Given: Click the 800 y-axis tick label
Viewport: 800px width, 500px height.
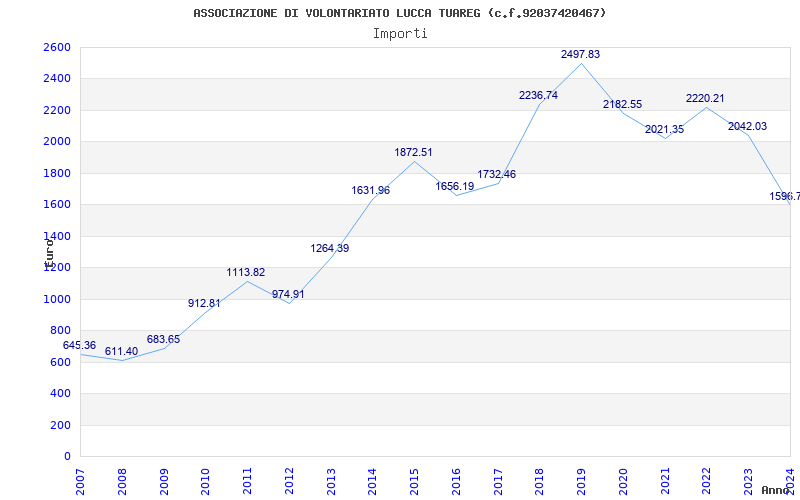Looking at the screenshot, I should tap(61, 331).
